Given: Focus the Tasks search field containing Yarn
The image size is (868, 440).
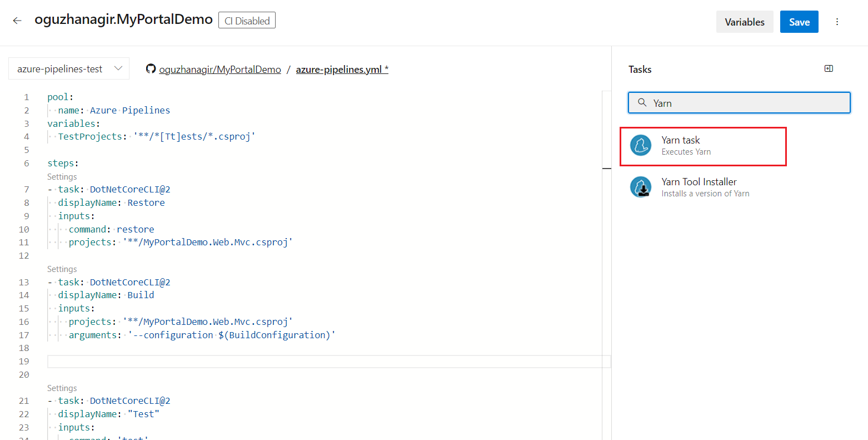Looking at the screenshot, I should point(739,103).
